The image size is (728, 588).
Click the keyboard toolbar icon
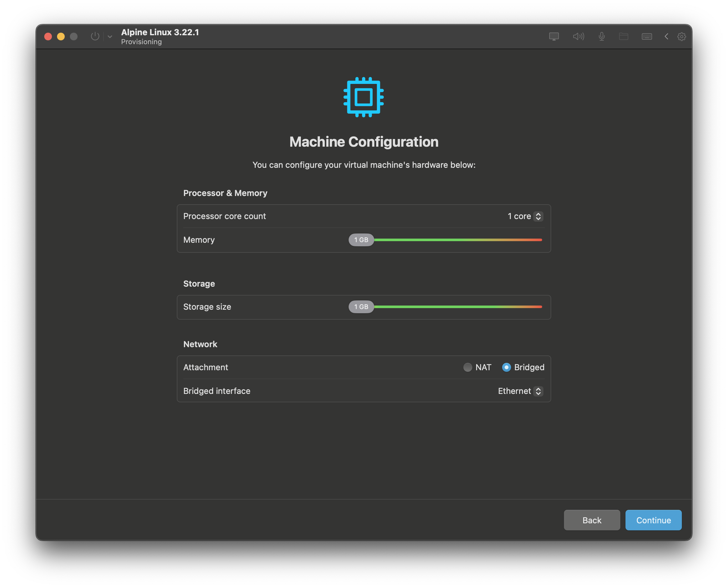coord(647,36)
